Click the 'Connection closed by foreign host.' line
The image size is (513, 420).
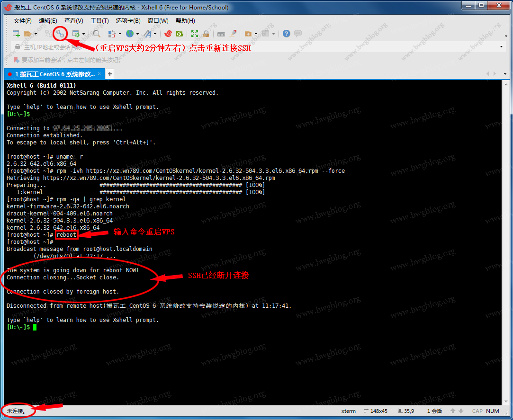click(63, 292)
